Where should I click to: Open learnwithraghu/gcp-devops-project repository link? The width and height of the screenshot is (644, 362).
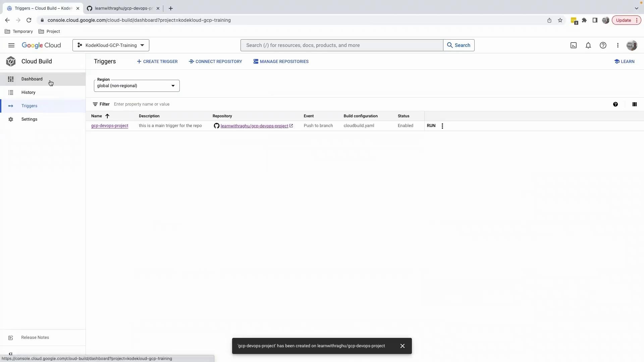coord(254,126)
